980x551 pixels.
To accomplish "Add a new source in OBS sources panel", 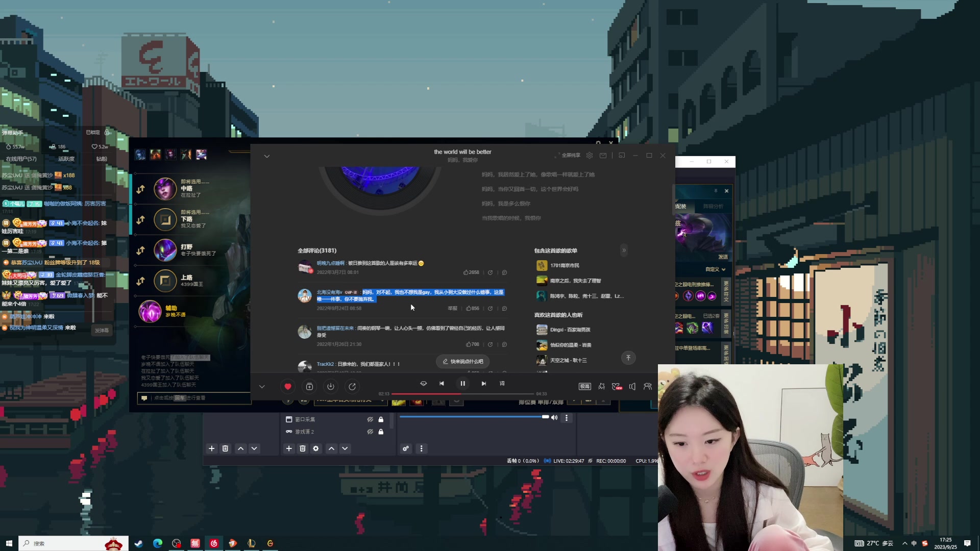I will click(x=289, y=448).
